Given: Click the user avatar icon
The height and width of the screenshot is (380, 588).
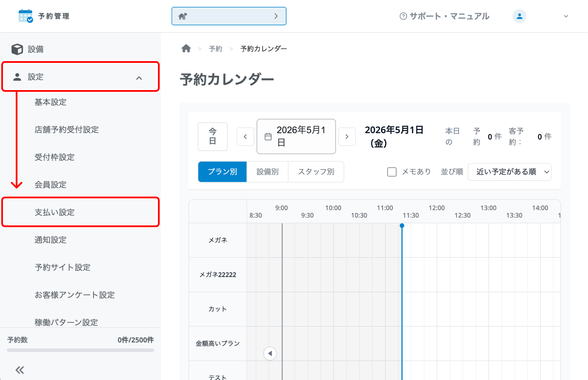Looking at the screenshot, I should pos(519,16).
